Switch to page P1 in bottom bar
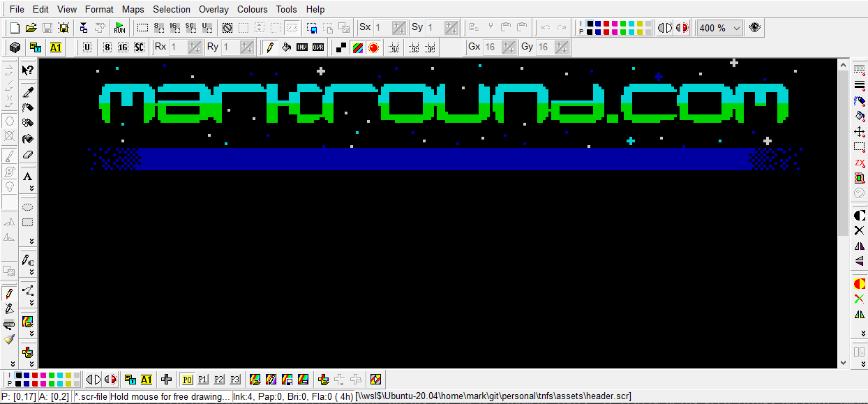Image resolution: width=868 pixels, height=404 pixels. (202, 380)
